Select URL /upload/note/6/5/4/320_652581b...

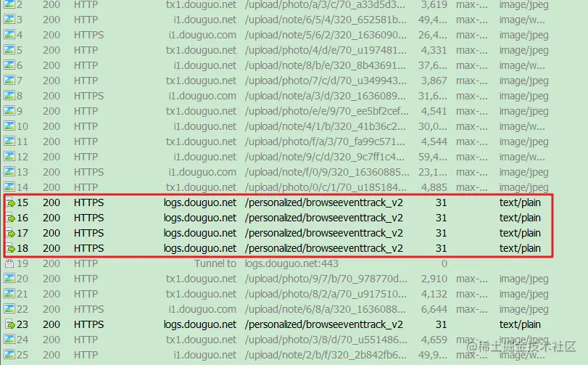(x=326, y=20)
